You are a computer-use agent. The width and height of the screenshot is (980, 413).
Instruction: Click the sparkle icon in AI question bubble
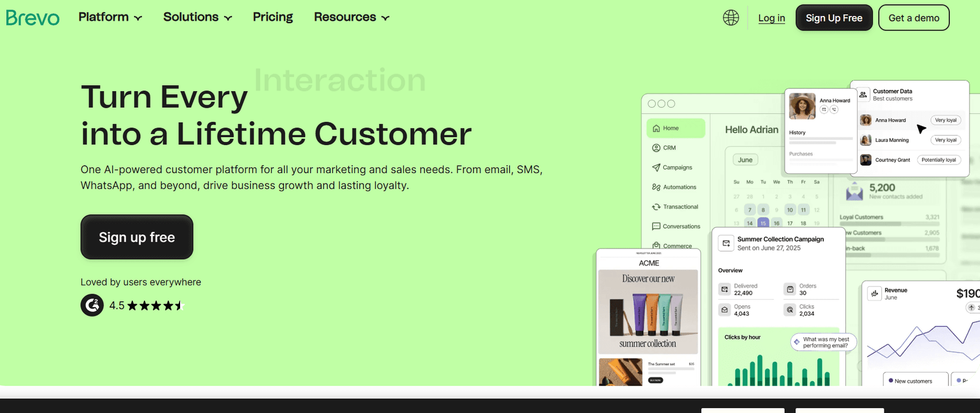click(x=797, y=342)
